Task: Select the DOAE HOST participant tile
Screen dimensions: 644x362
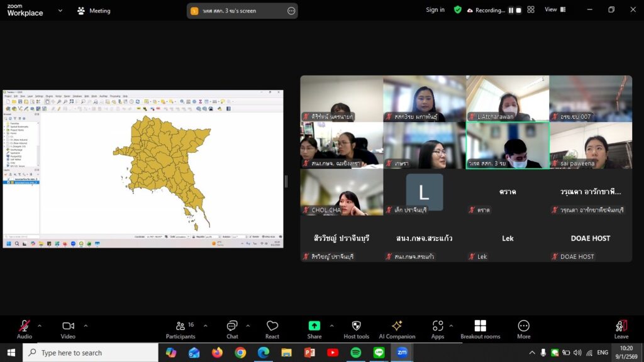Action: click(x=591, y=239)
